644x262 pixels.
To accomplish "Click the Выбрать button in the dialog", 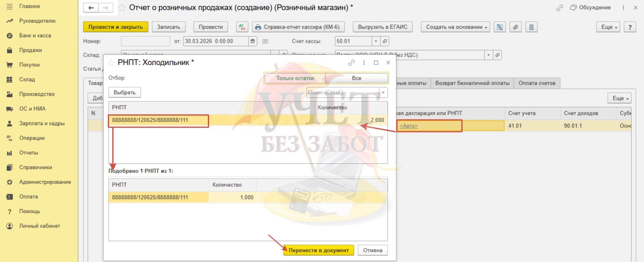I will pyautogui.click(x=124, y=92).
